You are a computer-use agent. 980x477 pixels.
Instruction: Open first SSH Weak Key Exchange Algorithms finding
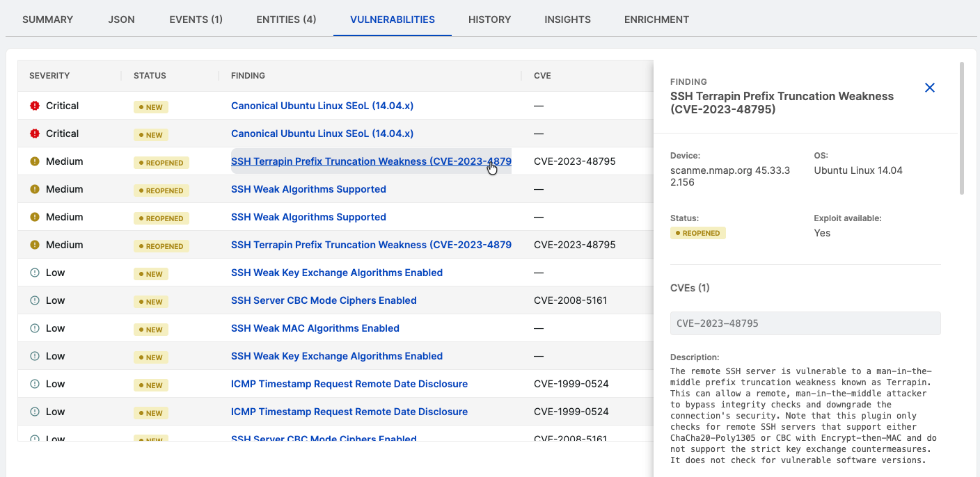click(337, 273)
